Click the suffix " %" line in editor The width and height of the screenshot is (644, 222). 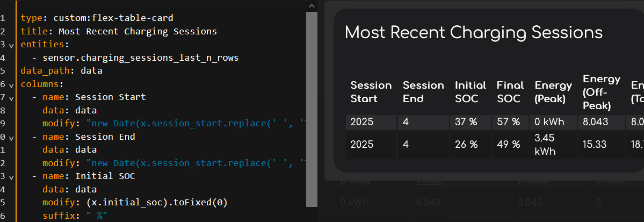[75, 216]
